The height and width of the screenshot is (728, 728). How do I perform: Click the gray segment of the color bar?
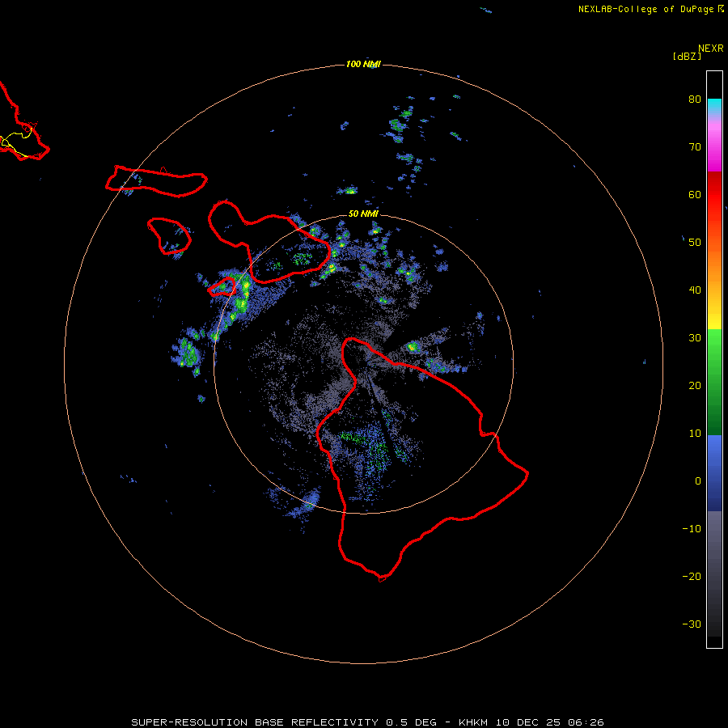coord(714,574)
